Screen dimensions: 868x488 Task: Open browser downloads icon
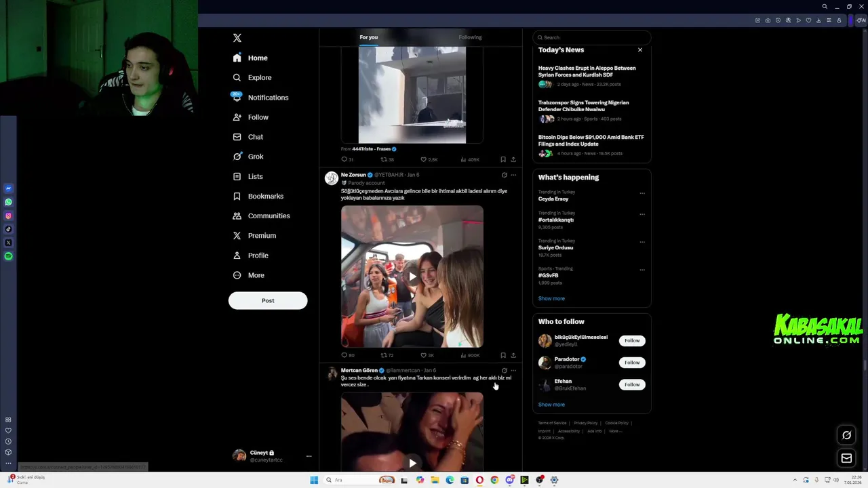click(818, 20)
